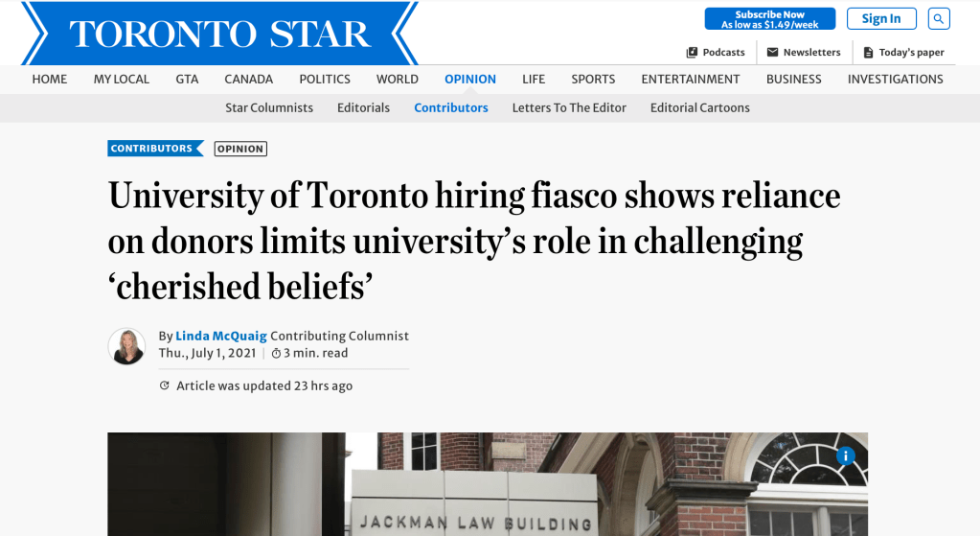Viewport: 980px width, 536px height.
Task: Click the Subscribe Now button
Action: point(769,19)
